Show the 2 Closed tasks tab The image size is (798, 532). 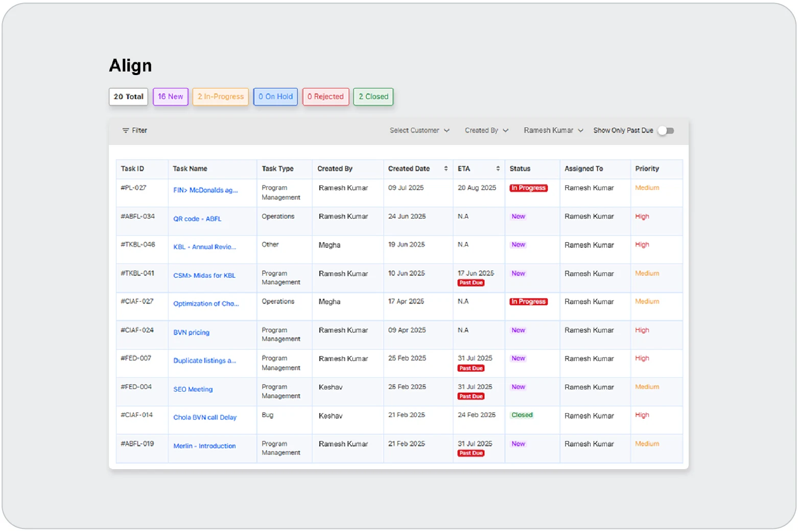(x=373, y=97)
